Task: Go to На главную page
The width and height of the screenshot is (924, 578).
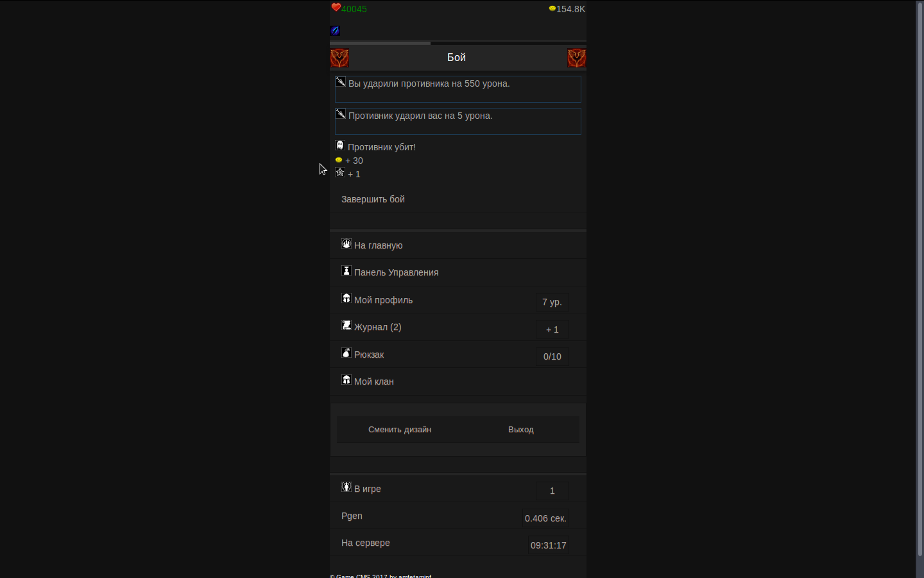Action: [378, 245]
